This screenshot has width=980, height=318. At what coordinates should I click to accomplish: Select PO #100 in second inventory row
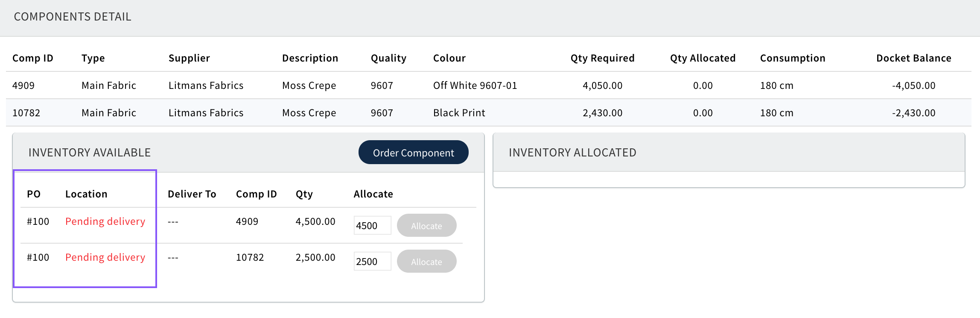[x=38, y=257]
